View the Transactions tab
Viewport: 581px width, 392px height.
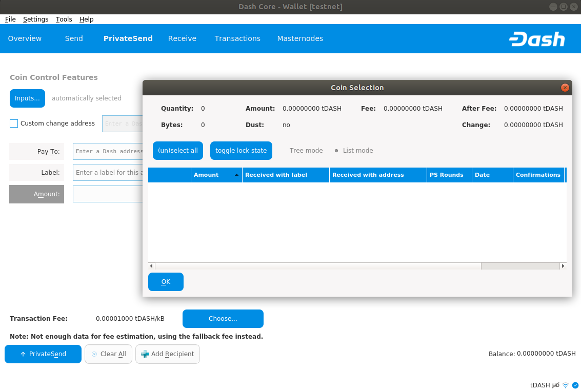(x=237, y=38)
